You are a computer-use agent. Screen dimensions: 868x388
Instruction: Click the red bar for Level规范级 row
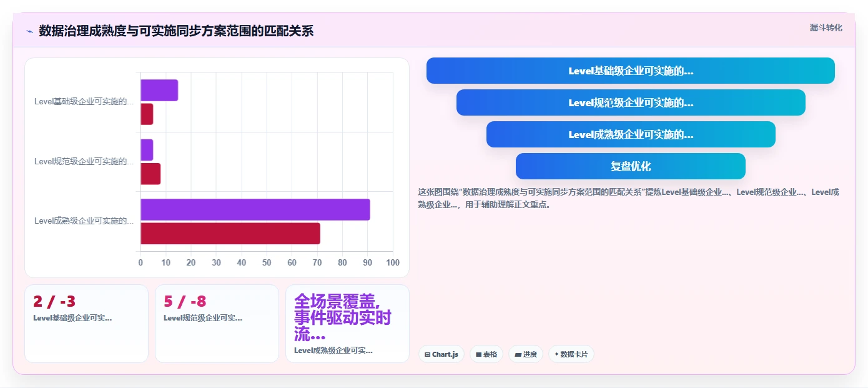(150, 174)
